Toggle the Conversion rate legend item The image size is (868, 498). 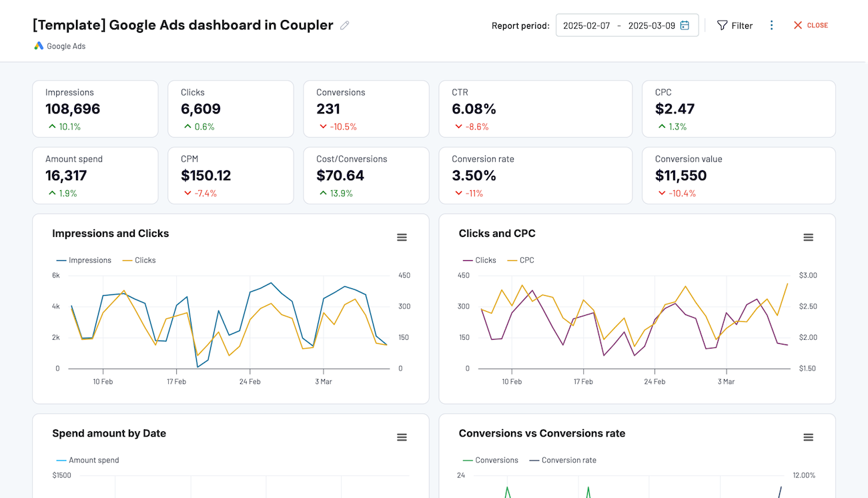click(x=570, y=460)
